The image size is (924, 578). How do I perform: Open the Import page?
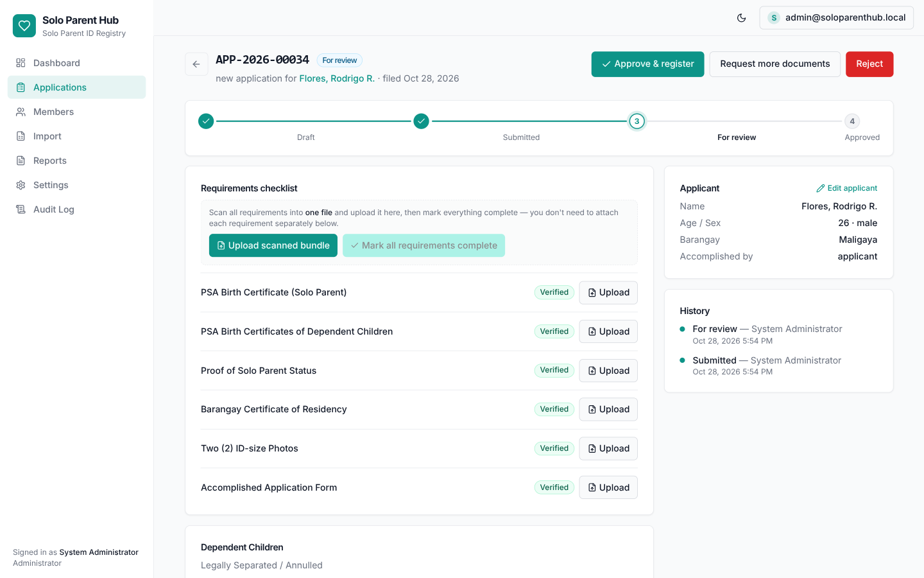(76, 136)
